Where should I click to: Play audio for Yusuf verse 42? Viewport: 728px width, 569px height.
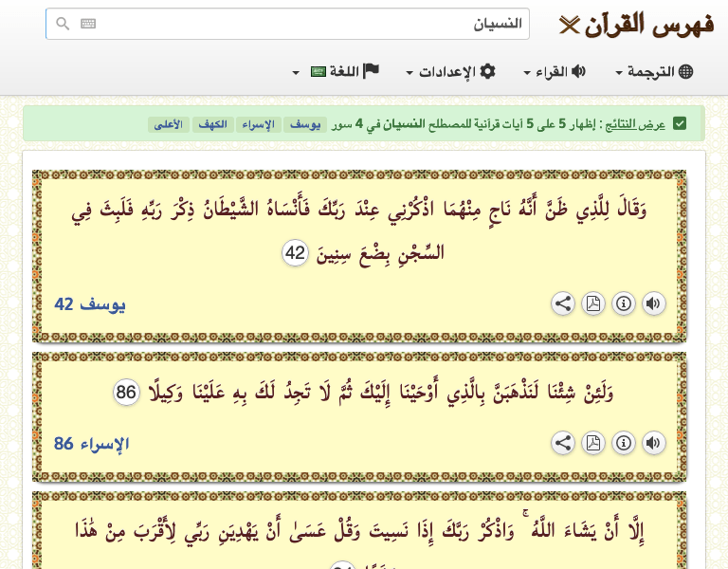[x=654, y=303]
